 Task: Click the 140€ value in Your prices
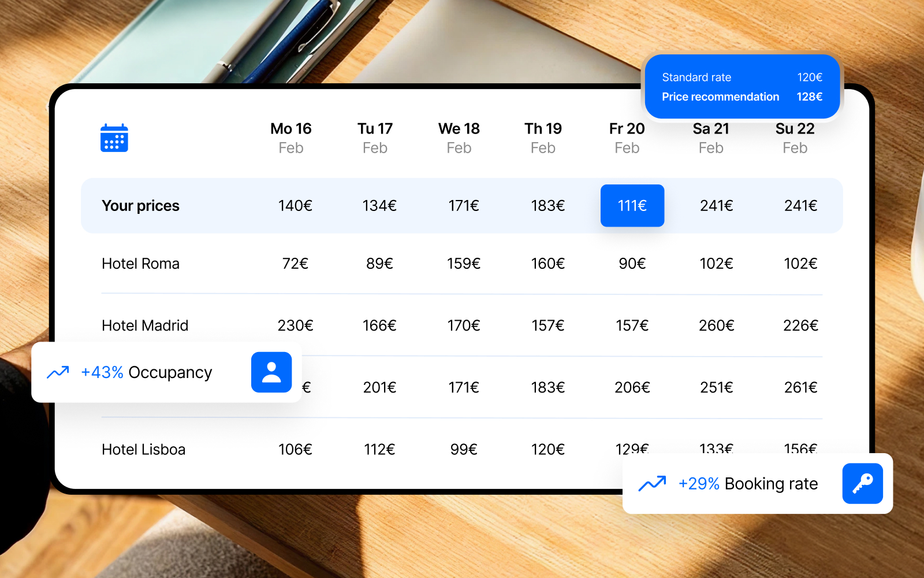[x=295, y=206]
